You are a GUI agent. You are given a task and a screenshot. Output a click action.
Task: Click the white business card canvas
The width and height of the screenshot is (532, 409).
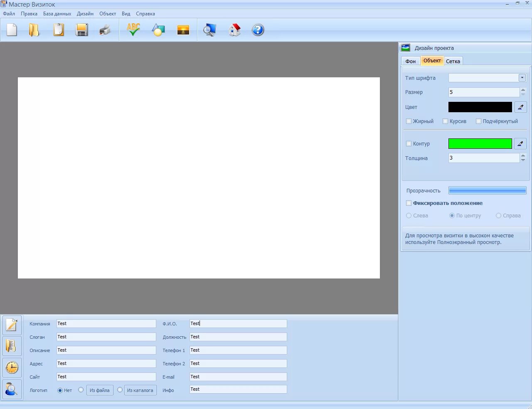(x=199, y=178)
